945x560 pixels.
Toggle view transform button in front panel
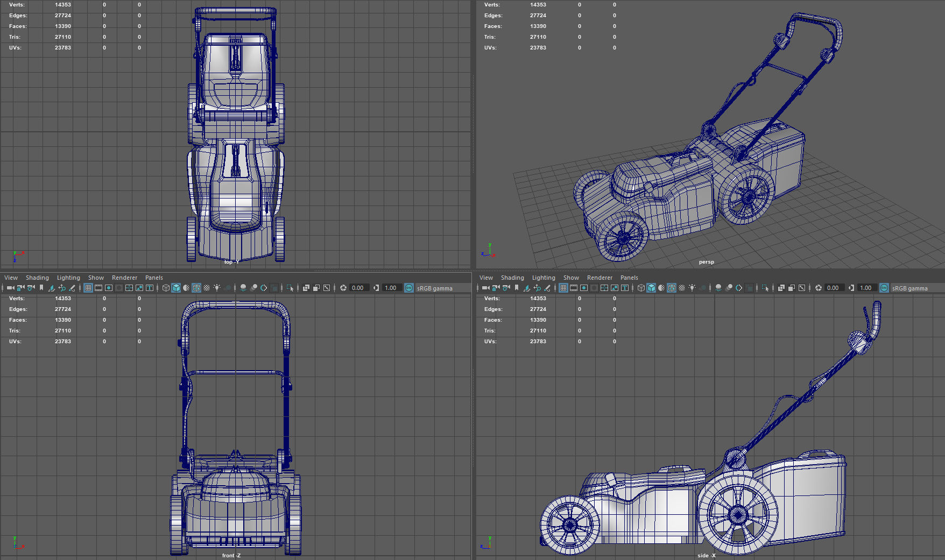(409, 288)
